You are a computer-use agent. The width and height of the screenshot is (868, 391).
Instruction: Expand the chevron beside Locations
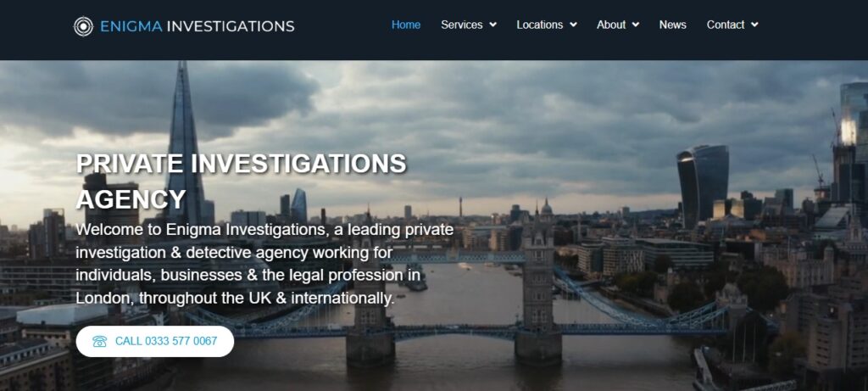click(573, 25)
